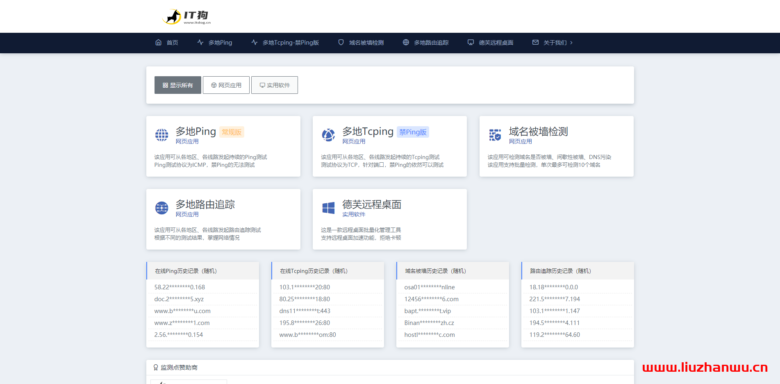Image resolution: width=780 pixels, height=384 pixels.
Task: Click the 常规版 badge beside 多地Ping
Action: [x=232, y=132]
